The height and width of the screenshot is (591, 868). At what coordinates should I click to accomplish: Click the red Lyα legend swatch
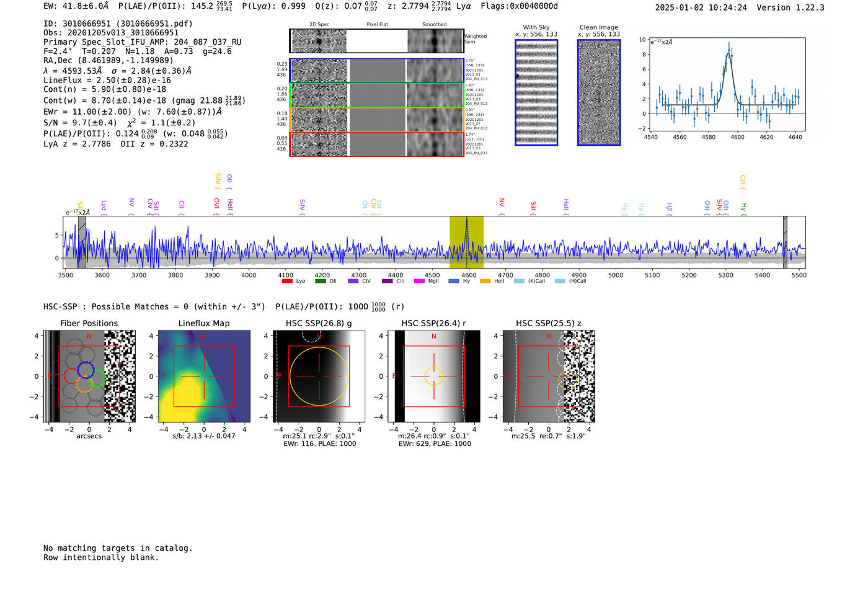click(287, 281)
